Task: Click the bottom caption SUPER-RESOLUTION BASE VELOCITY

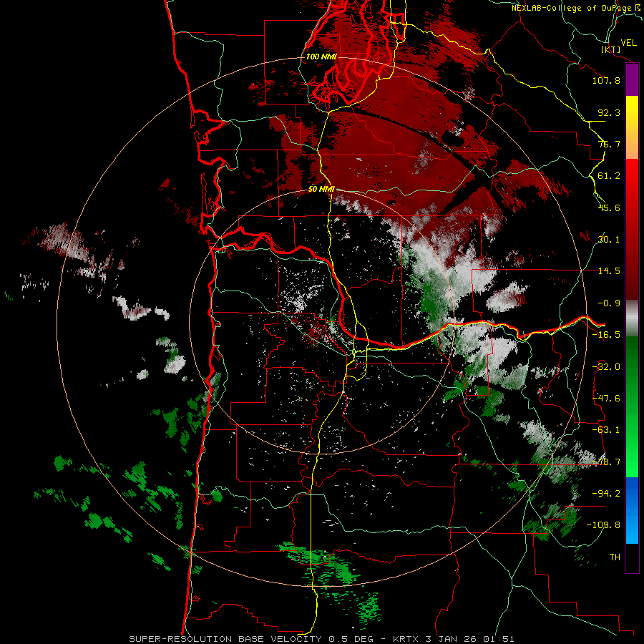Action: pos(225,639)
